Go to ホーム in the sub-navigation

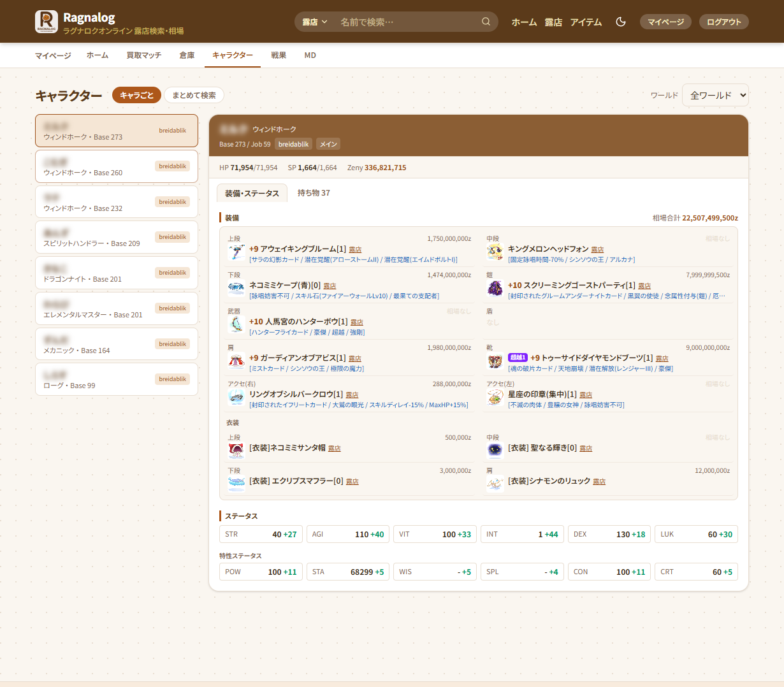click(98, 55)
